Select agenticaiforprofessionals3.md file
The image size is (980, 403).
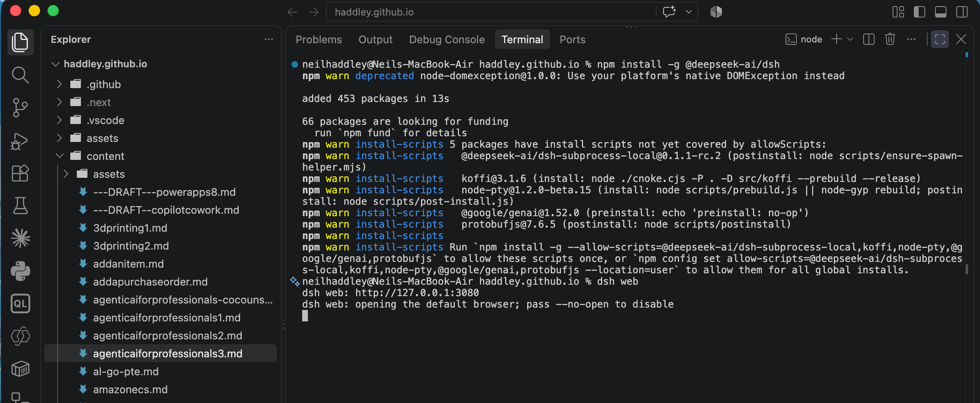tap(160, 354)
